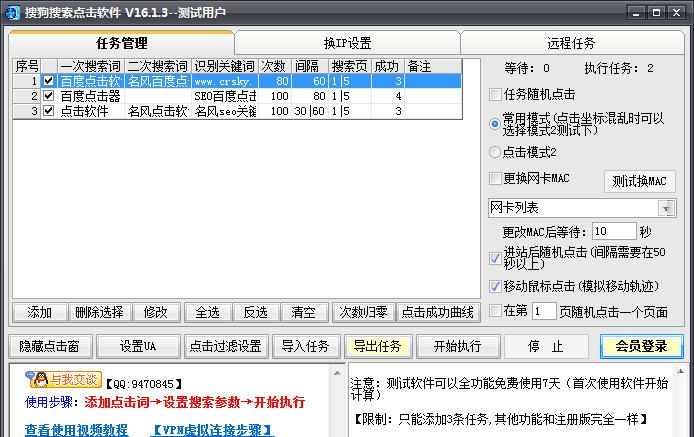Click the page number input field
Image resolution: width=694 pixels, height=437 pixels.
tap(544, 311)
